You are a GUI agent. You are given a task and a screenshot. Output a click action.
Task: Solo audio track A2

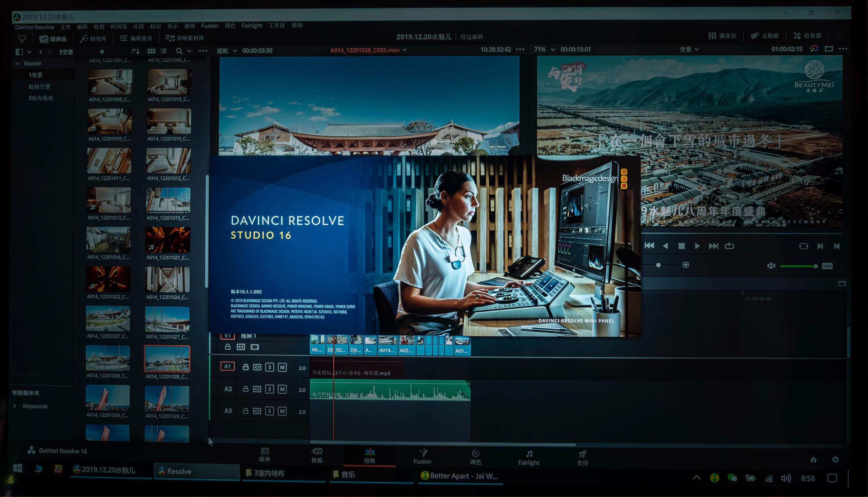(270, 389)
